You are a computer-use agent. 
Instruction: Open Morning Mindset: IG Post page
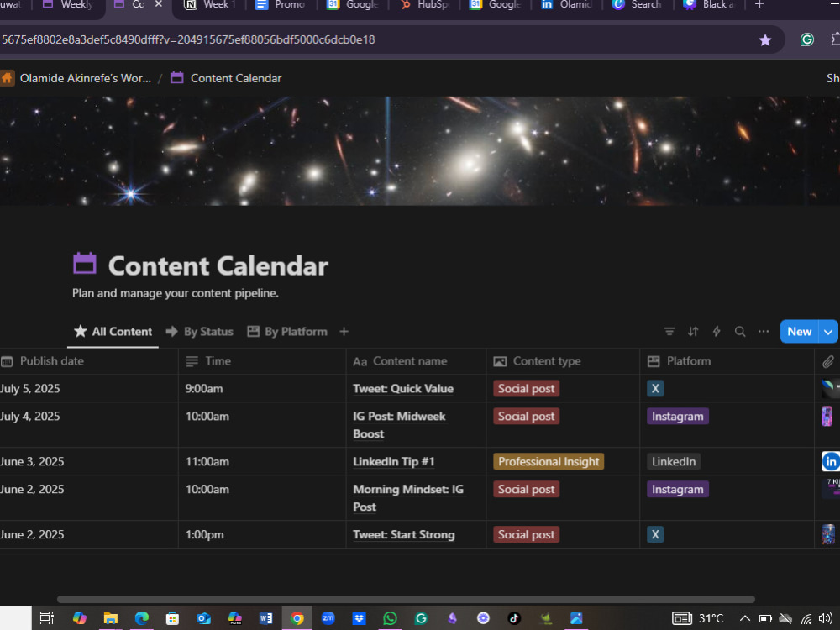408,497
